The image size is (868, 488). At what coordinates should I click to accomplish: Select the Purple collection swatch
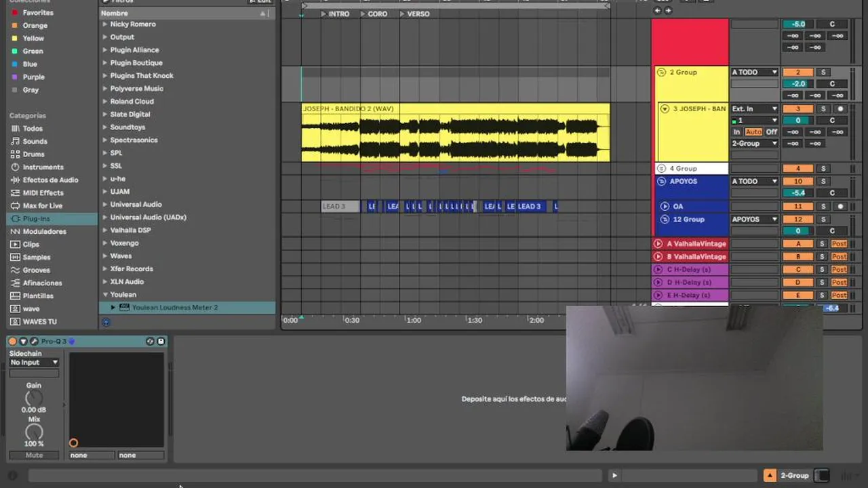[15, 77]
